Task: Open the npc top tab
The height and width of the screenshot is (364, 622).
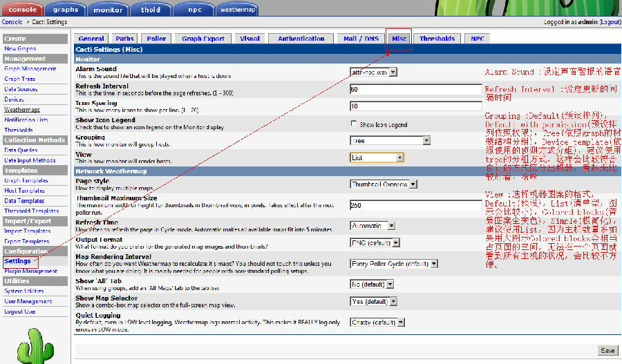Action: (194, 10)
